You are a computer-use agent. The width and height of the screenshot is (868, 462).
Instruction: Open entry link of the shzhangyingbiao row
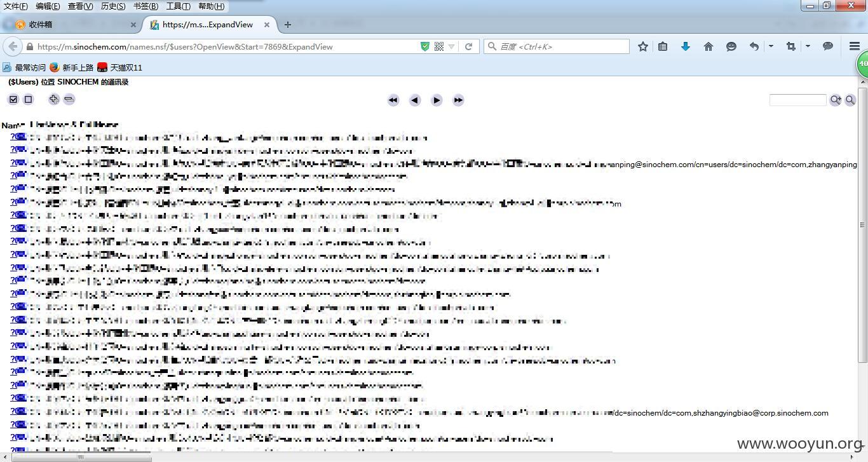(x=17, y=411)
